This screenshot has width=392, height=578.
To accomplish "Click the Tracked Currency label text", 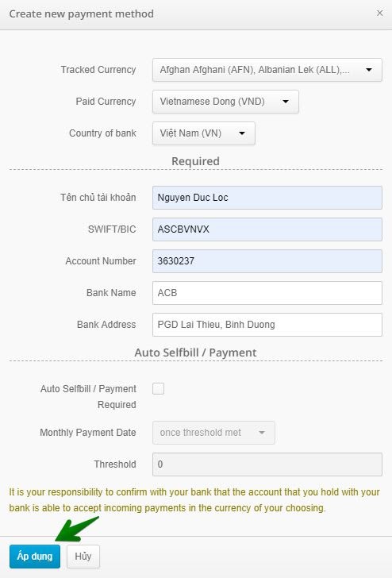I will [98, 70].
